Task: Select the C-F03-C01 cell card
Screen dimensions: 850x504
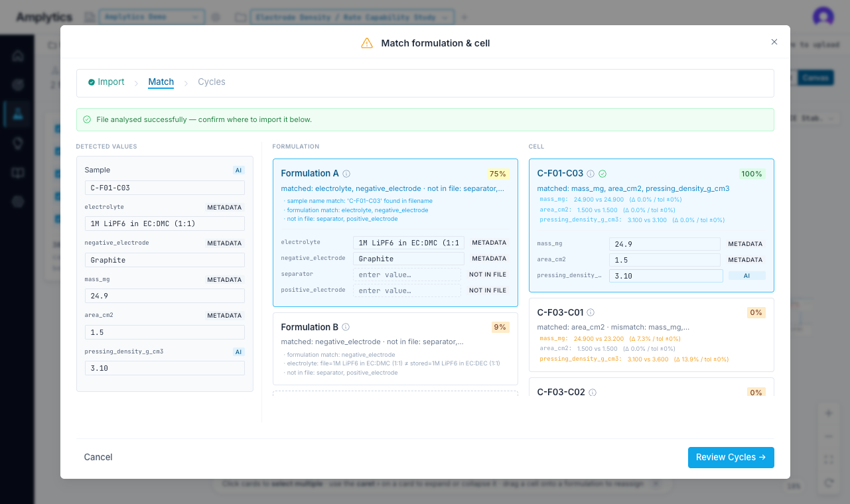Action: [652, 335]
